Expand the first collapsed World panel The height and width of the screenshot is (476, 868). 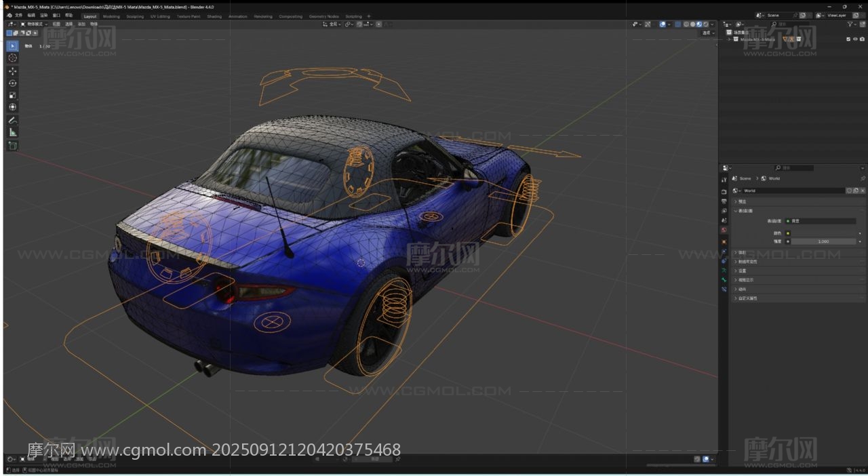click(735, 201)
